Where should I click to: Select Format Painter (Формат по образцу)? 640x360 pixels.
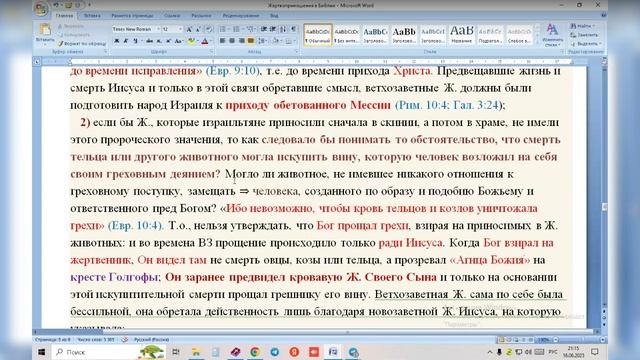pos(82,43)
